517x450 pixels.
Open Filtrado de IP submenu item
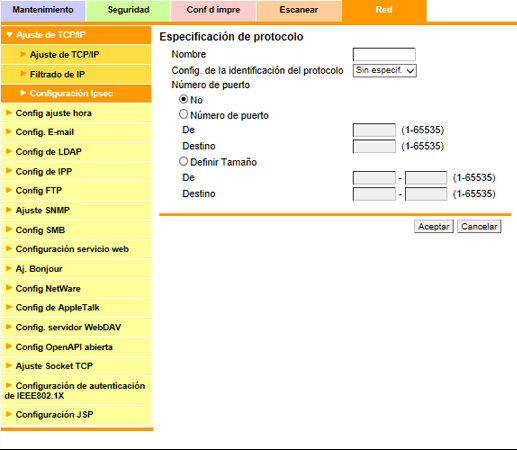pos(76,74)
